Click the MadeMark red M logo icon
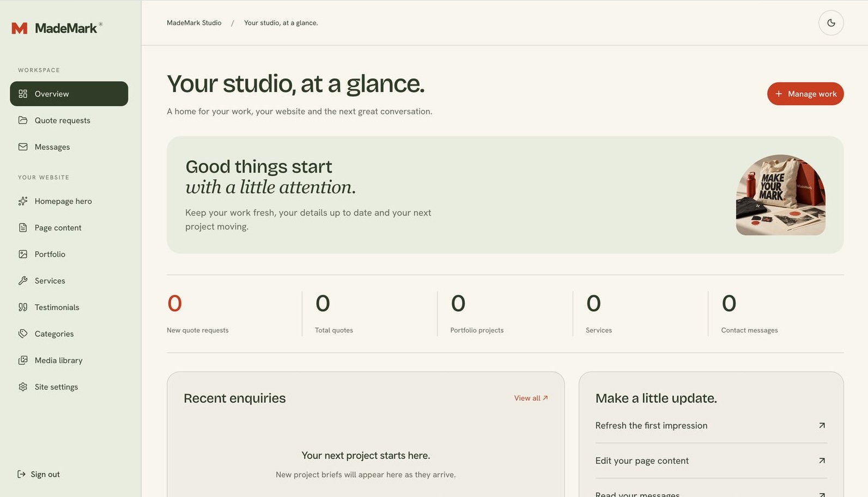This screenshot has width=868, height=497. [x=20, y=28]
